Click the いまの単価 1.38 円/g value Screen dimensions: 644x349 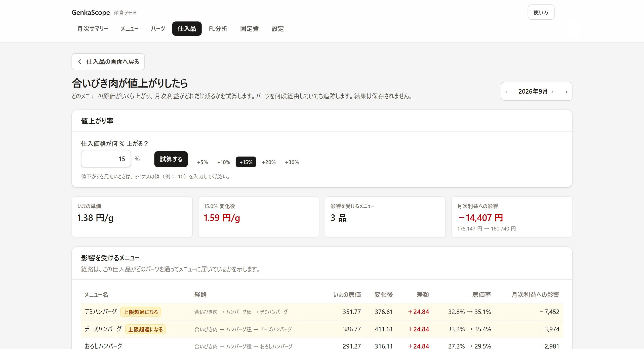[x=95, y=218]
